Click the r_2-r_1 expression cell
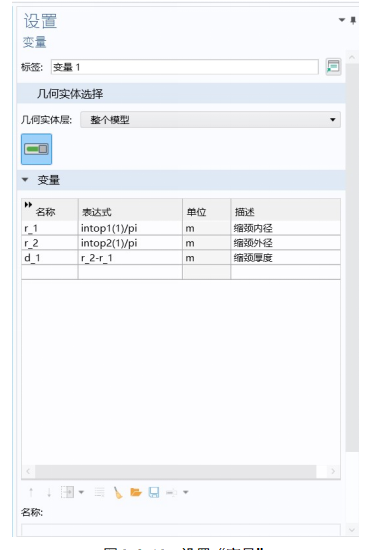The width and height of the screenshot is (371, 550). click(130, 258)
